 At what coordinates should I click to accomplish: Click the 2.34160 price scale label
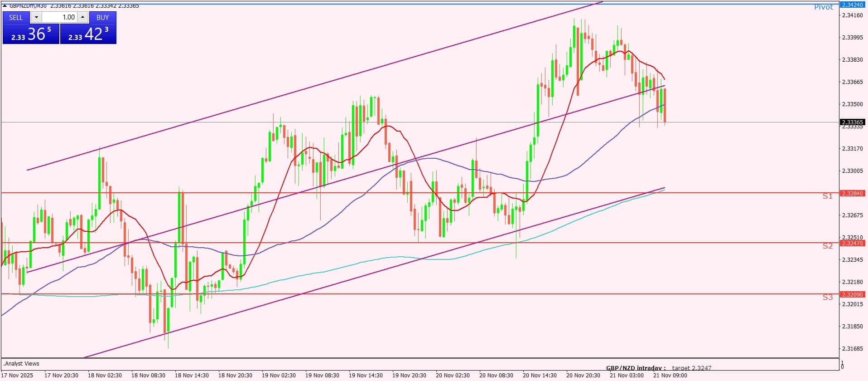tap(852, 15)
